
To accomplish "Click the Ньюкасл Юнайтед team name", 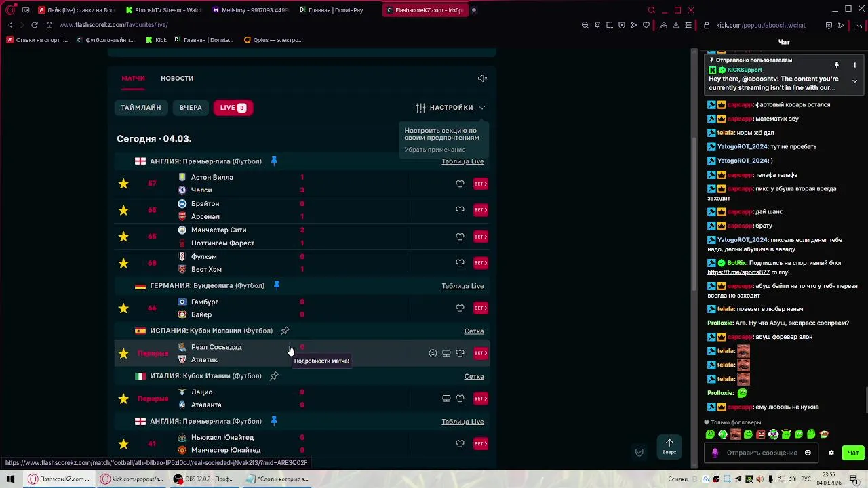I will click(x=222, y=438).
